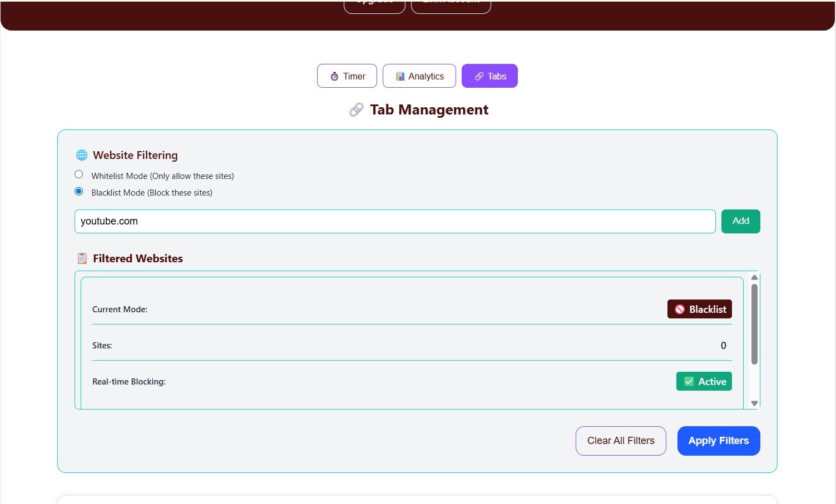Image resolution: width=836 pixels, height=504 pixels.
Task: Switch to the Timer tab
Action: tap(347, 76)
